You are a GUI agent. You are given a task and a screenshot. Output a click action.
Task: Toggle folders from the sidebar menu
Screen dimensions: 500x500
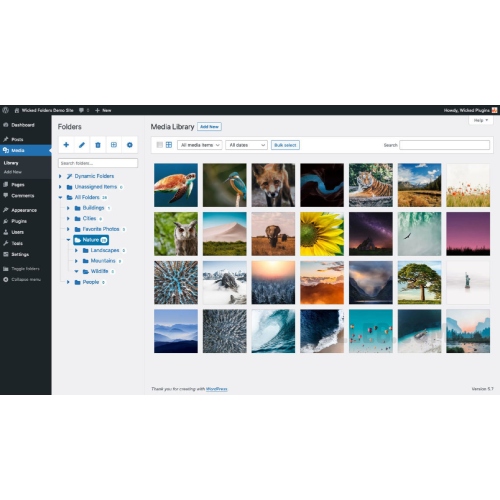pos(21,269)
